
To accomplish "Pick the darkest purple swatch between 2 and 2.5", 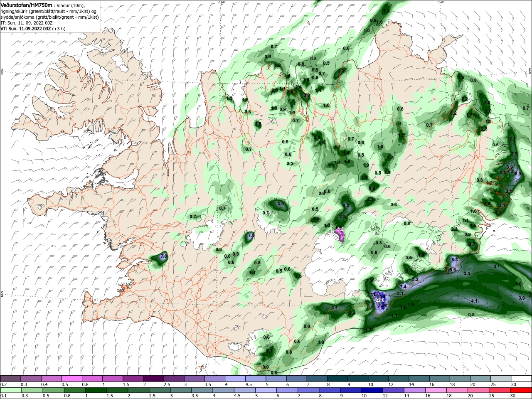I will tap(153, 379).
